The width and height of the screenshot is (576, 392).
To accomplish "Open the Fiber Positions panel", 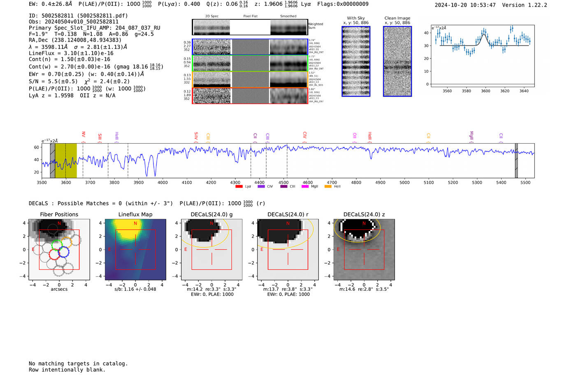I will (x=59, y=249).
